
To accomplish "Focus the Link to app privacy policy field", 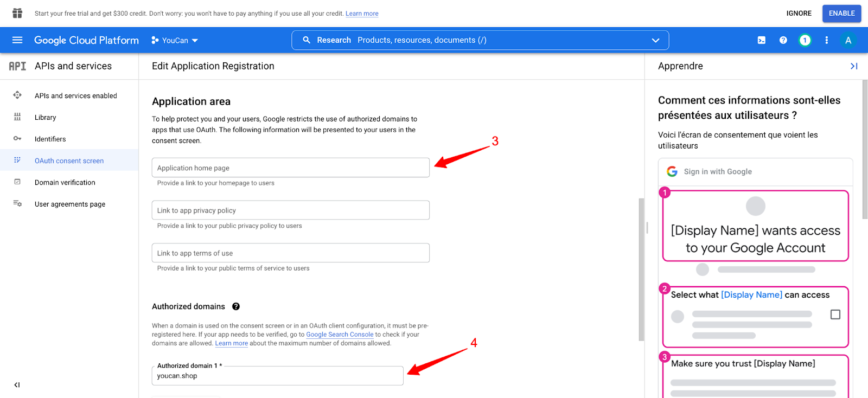I will (291, 210).
